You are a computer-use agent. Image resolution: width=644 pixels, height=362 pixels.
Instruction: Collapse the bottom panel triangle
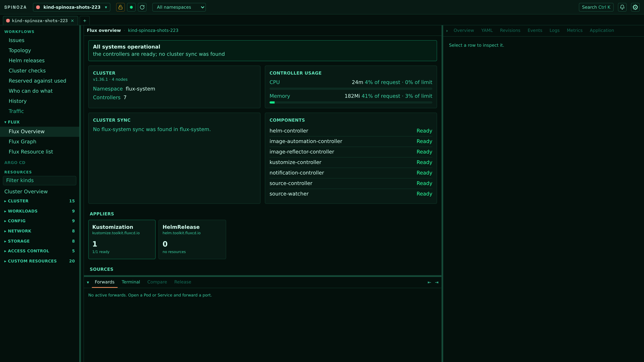pyautogui.click(x=88, y=282)
